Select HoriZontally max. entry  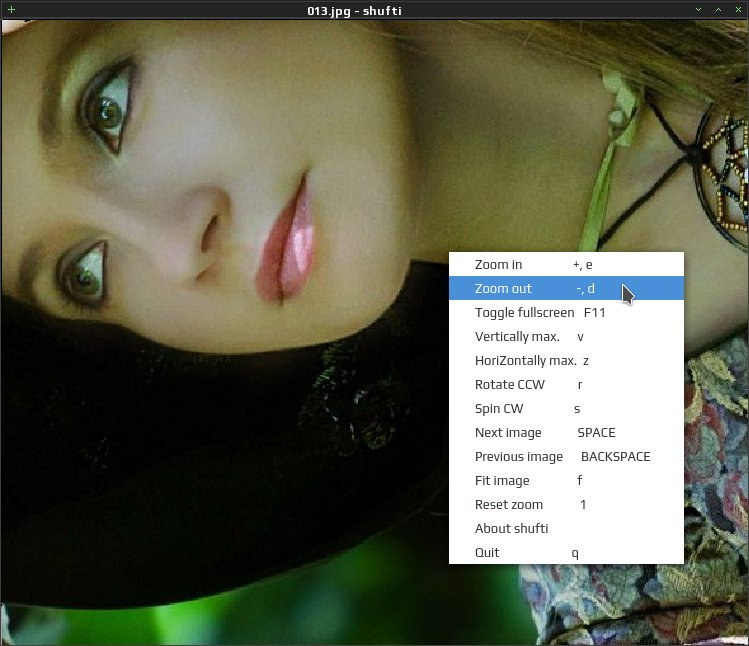pyautogui.click(x=566, y=360)
